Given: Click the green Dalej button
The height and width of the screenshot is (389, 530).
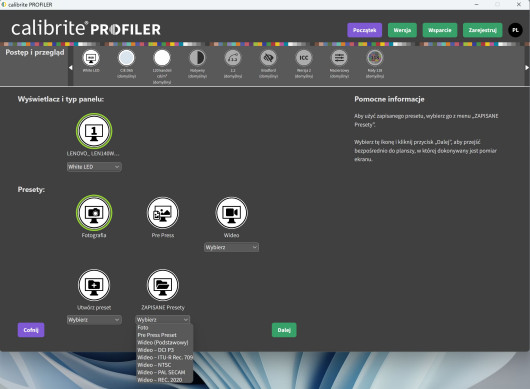Looking at the screenshot, I should [284, 330].
